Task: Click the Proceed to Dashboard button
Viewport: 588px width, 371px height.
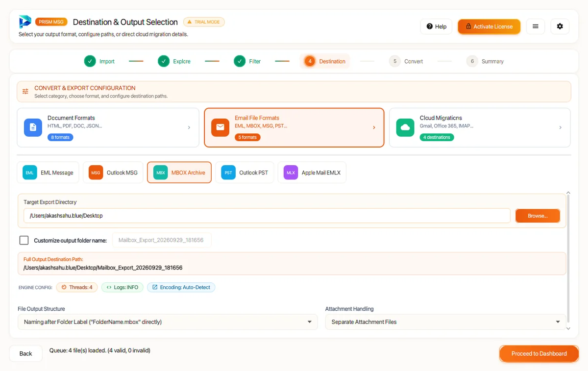Action: click(539, 353)
